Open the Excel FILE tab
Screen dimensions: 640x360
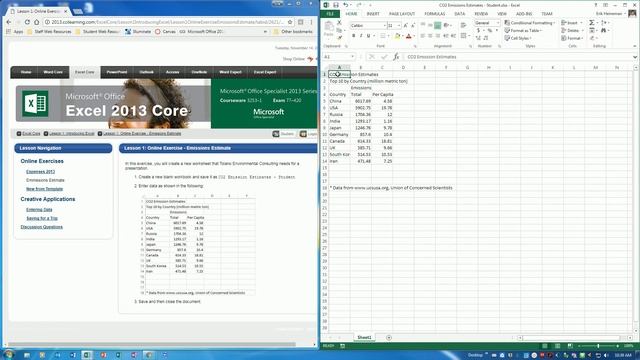[x=330, y=14]
